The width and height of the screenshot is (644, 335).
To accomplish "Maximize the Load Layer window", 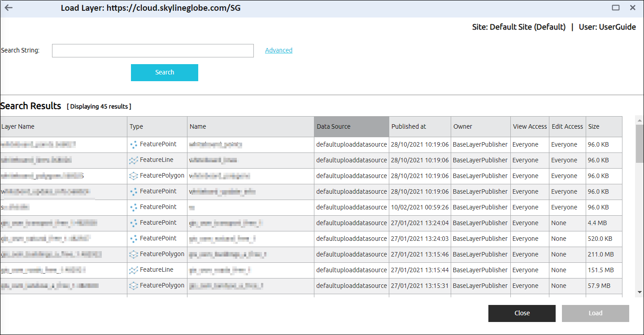I will click(616, 8).
